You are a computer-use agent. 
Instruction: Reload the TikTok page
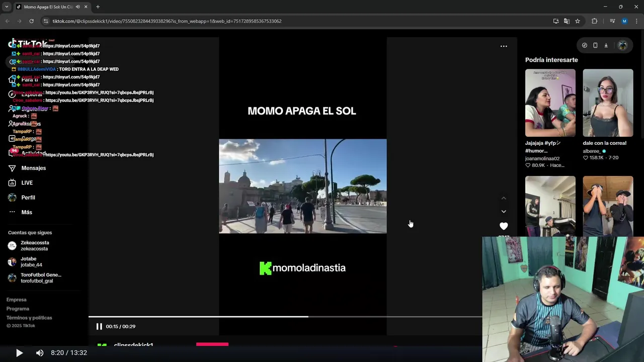coord(31,21)
